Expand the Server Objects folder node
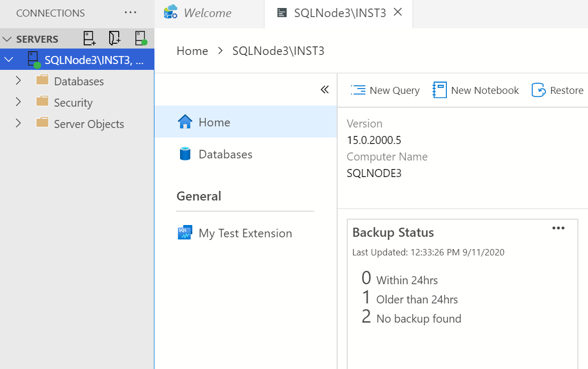588x369 pixels. pos(18,124)
